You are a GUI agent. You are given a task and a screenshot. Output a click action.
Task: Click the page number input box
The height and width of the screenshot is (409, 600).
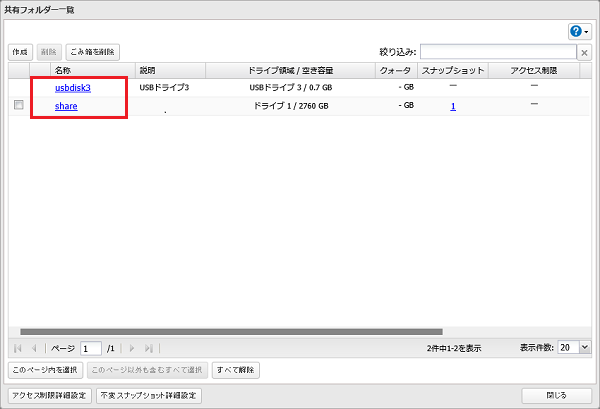[91, 348]
